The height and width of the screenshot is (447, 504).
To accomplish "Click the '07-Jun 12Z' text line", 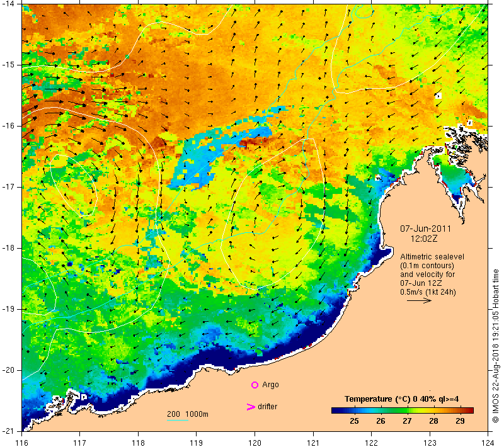I will (x=421, y=283).
